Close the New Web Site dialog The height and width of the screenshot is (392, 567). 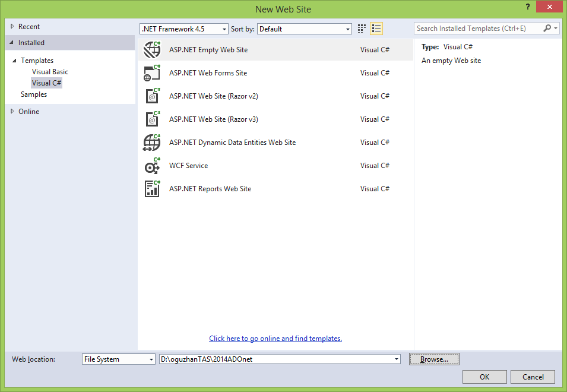coord(549,7)
